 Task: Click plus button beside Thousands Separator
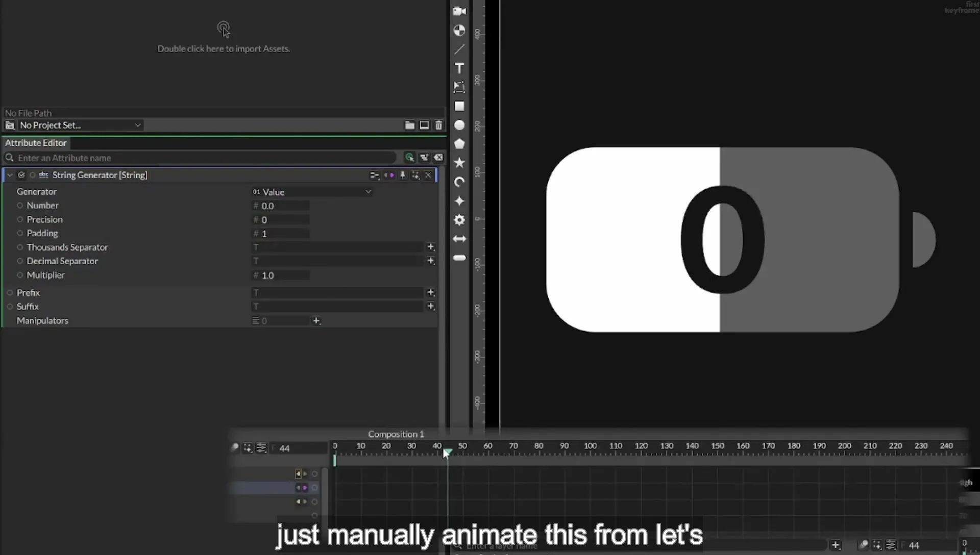pos(431,247)
